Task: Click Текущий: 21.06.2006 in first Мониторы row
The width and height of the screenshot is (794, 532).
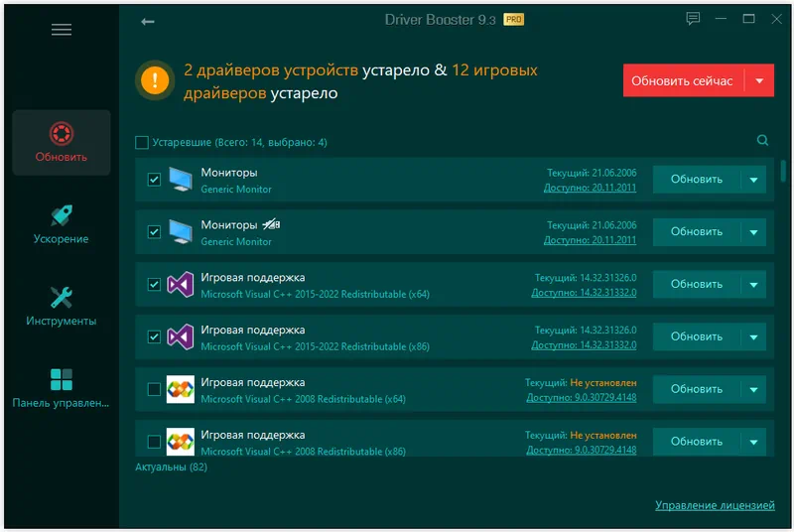Action: point(592,173)
